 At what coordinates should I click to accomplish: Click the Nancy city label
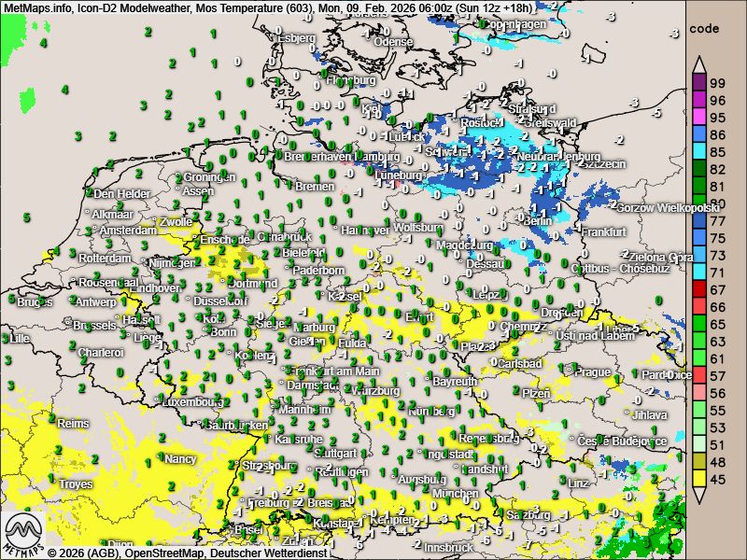click(179, 458)
